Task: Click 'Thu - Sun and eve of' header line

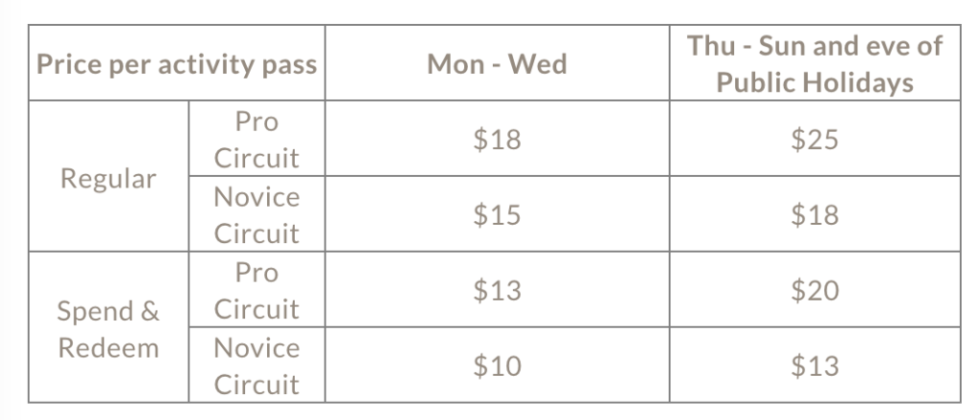Action: click(814, 46)
